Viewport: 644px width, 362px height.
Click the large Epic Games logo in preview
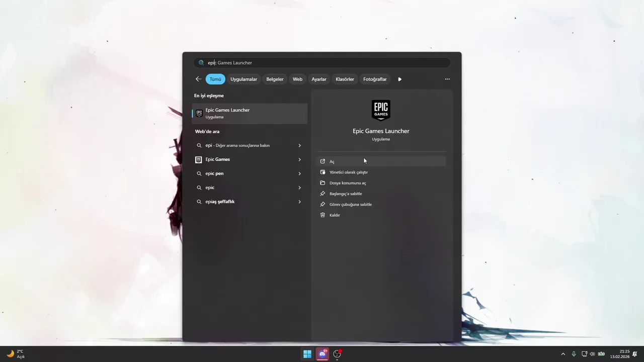381,111
